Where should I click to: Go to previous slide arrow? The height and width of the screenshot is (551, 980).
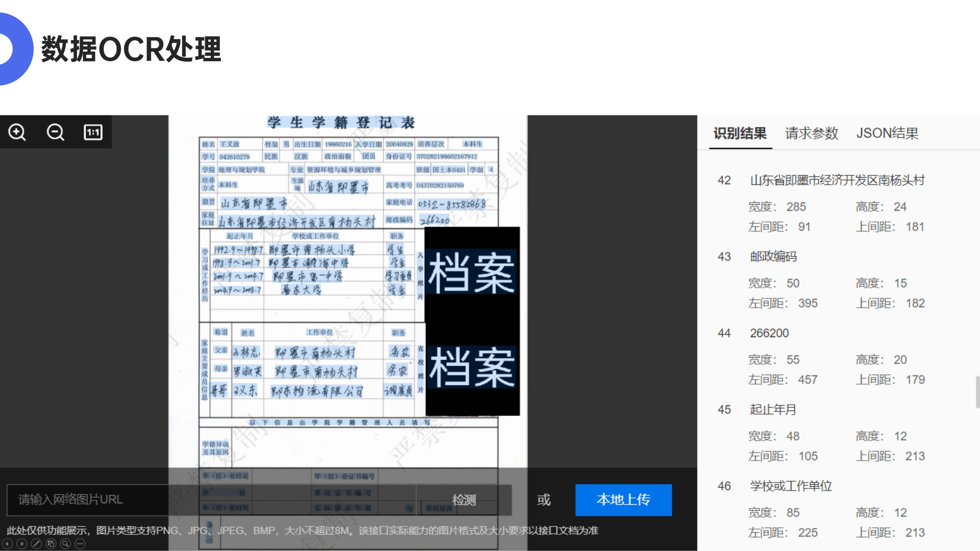click(x=7, y=544)
